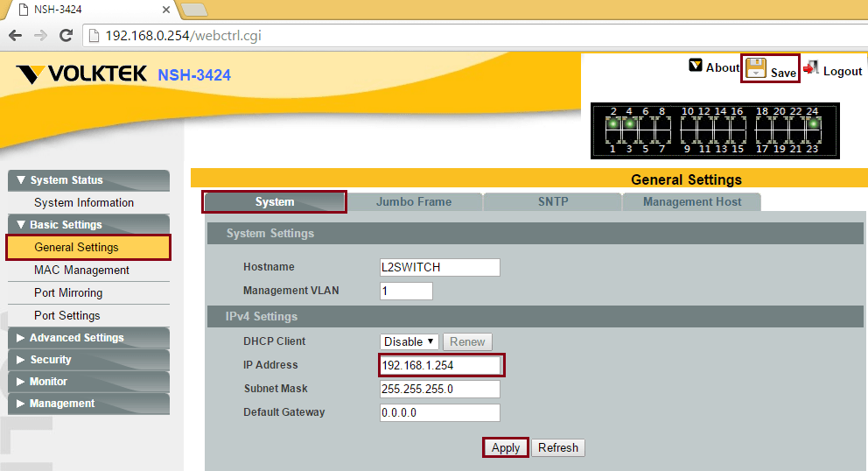Click the Apply button
This screenshot has height=471, width=868.
506,447
